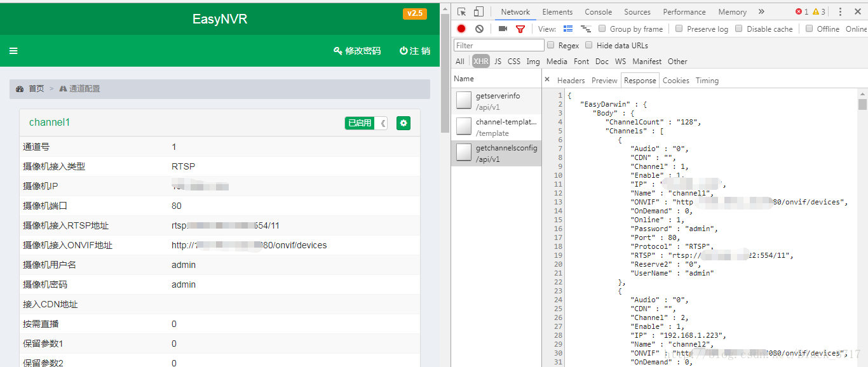
Task: Click the 注销 logout link
Action: click(415, 51)
